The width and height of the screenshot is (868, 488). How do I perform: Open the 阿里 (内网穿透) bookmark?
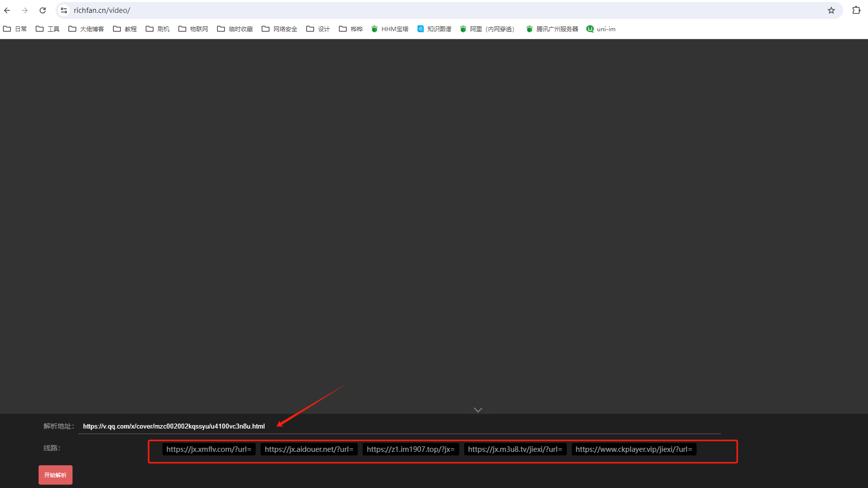(x=488, y=29)
